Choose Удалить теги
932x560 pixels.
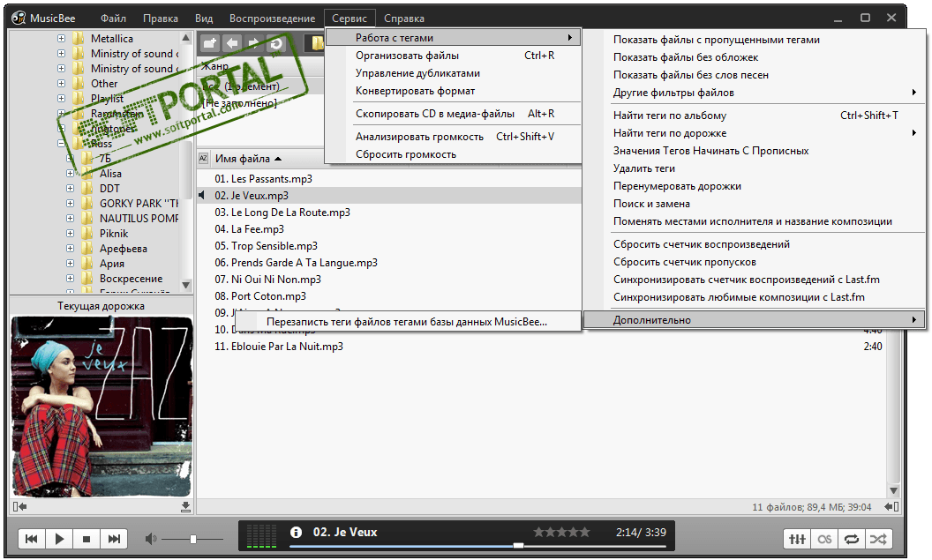[x=754, y=168]
